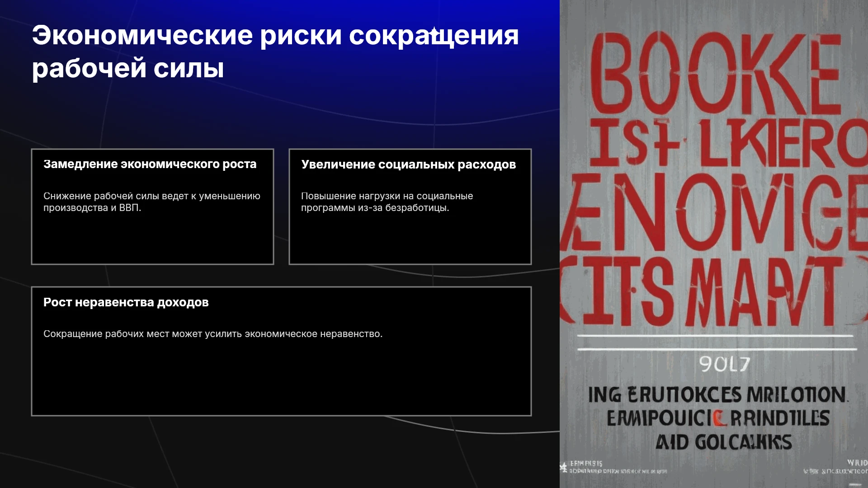The height and width of the screenshot is (488, 868).
Task: Click the small logo icon at poster bottom-left
Action: tap(564, 467)
